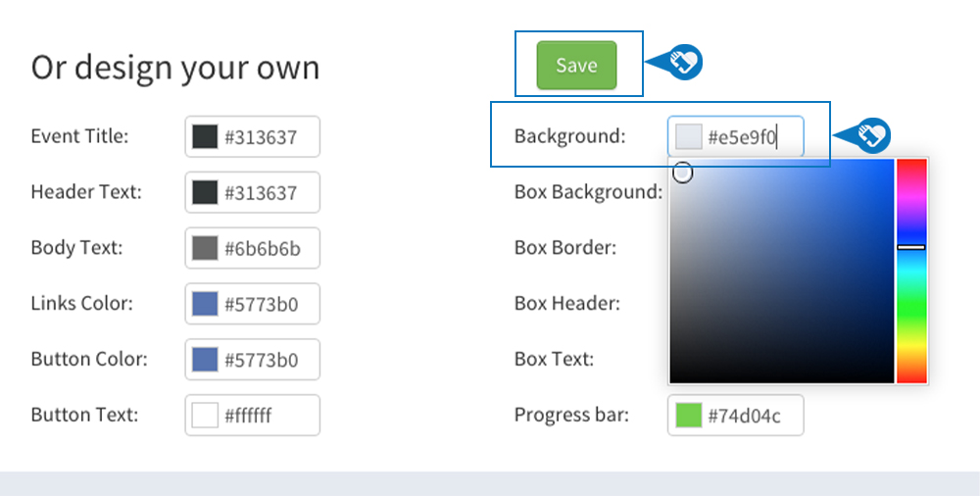The height and width of the screenshot is (496, 980).
Task: Open the Button Text white swatch
Action: (x=205, y=415)
